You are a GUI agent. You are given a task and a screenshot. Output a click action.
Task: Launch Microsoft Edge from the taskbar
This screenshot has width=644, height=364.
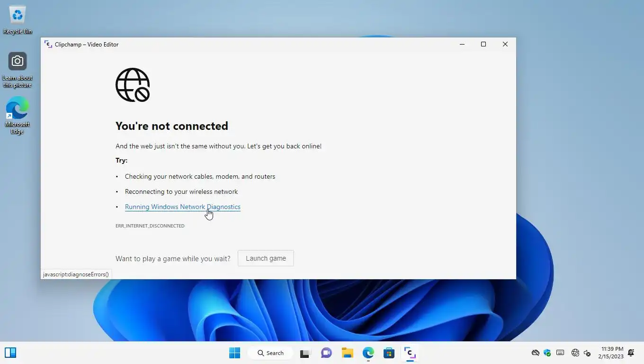click(368, 353)
